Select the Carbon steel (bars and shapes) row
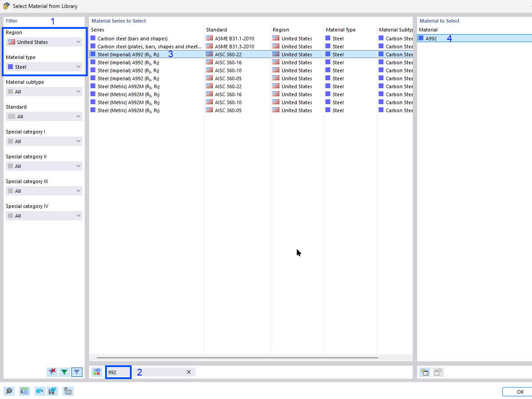532x399 pixels. (x=251, y=39)
